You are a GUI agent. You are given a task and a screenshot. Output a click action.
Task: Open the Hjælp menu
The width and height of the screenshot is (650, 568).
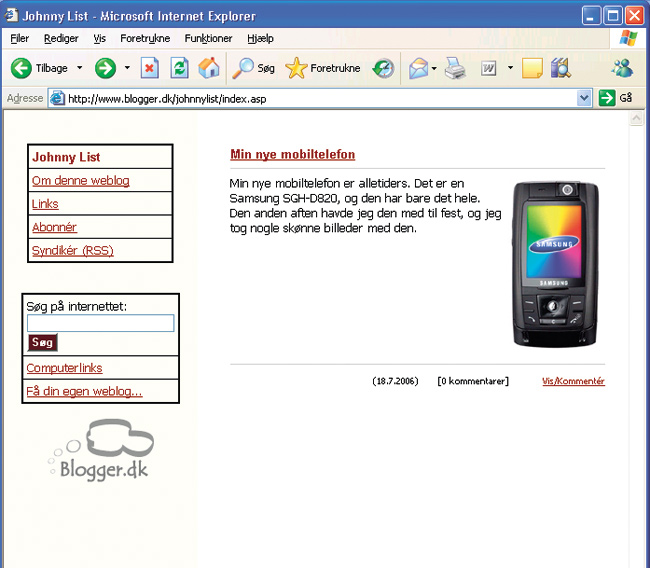pyautogui.click(x=260, y=39)
